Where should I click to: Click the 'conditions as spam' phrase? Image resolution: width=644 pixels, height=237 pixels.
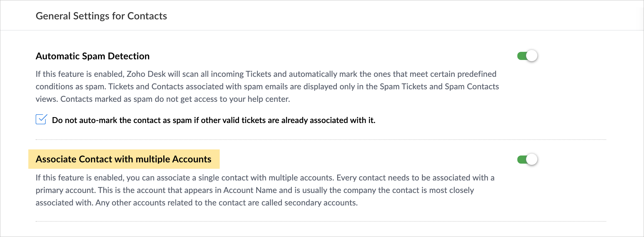pyautogui.click(x=71, y=87)
